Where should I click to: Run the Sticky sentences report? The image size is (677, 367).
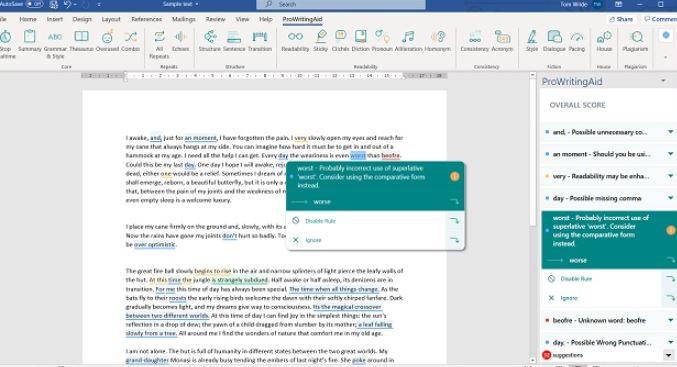pyautogui.click(x=320, y=41)
